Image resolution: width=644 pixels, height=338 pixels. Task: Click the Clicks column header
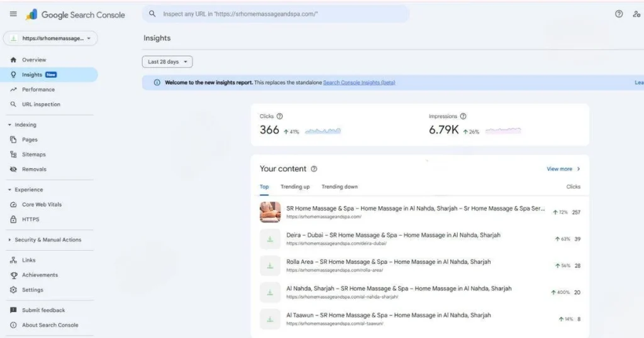[574, 187]
